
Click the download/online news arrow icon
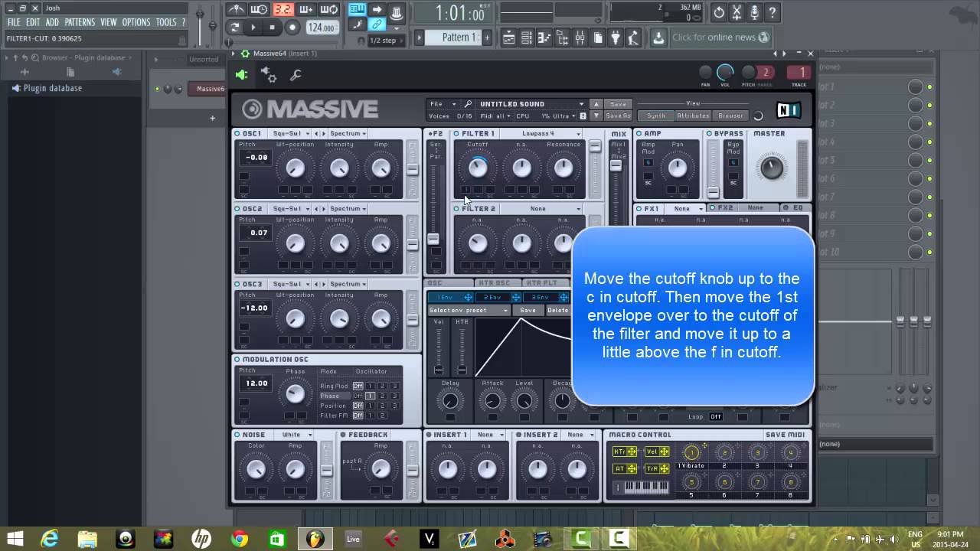pyautogui.click(x=658, y=37)
